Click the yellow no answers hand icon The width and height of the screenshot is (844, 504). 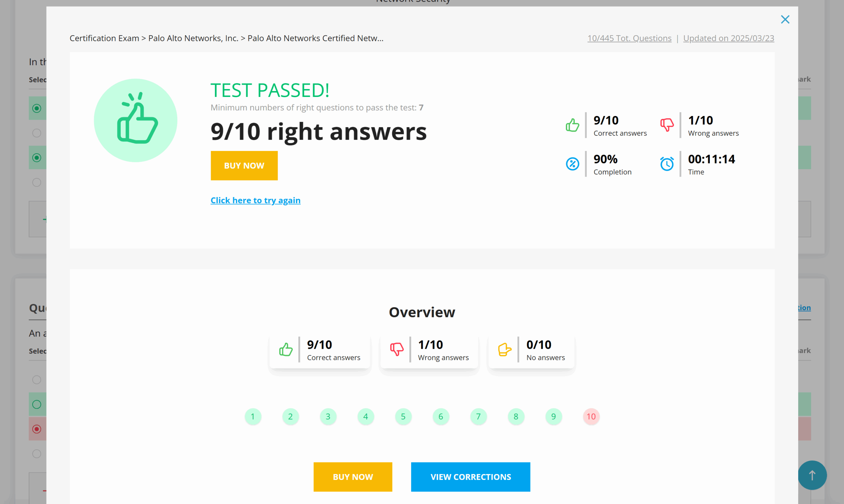[x=504, y=349]
